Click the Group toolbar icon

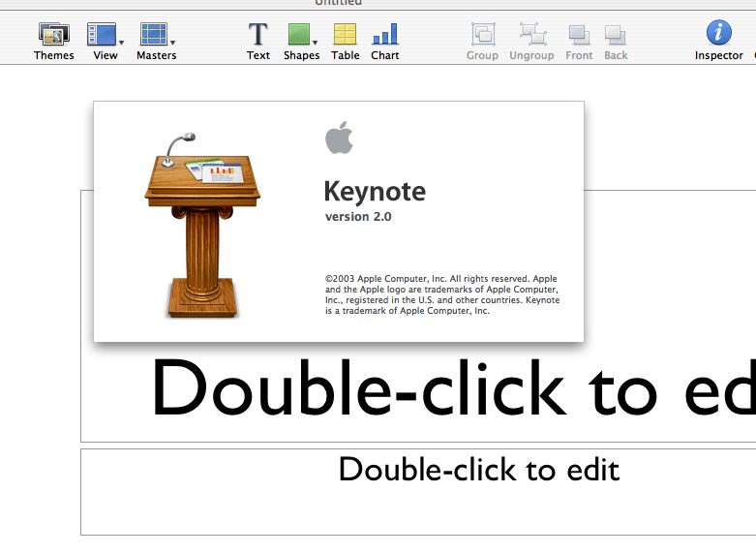[483, 34]
